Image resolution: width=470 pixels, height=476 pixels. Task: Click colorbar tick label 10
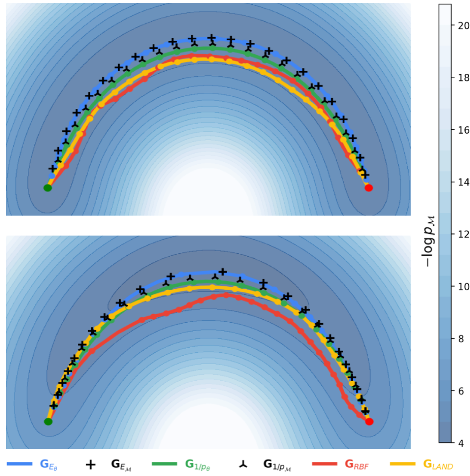463,287
